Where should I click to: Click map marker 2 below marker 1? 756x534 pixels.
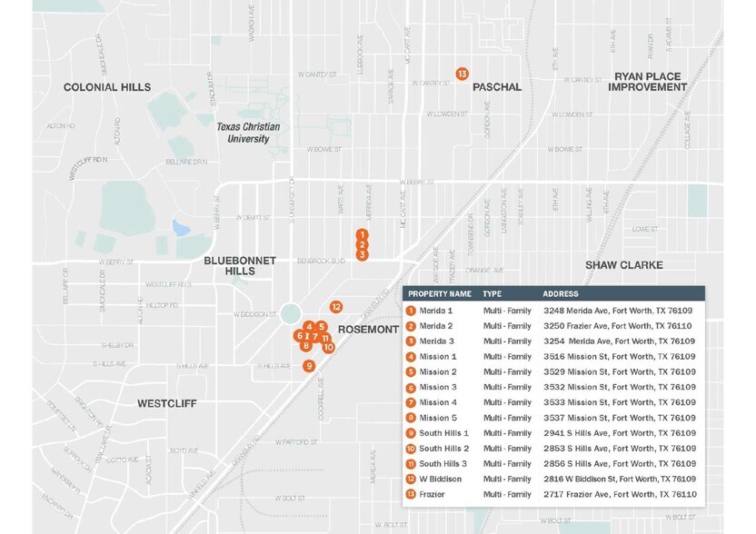point(361,243)
